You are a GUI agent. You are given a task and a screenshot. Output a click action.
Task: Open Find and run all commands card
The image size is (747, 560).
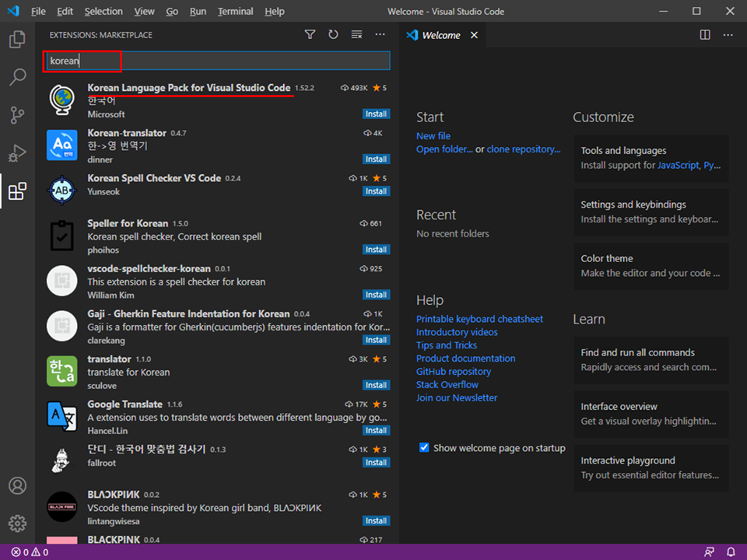click(x=651, y=360)
